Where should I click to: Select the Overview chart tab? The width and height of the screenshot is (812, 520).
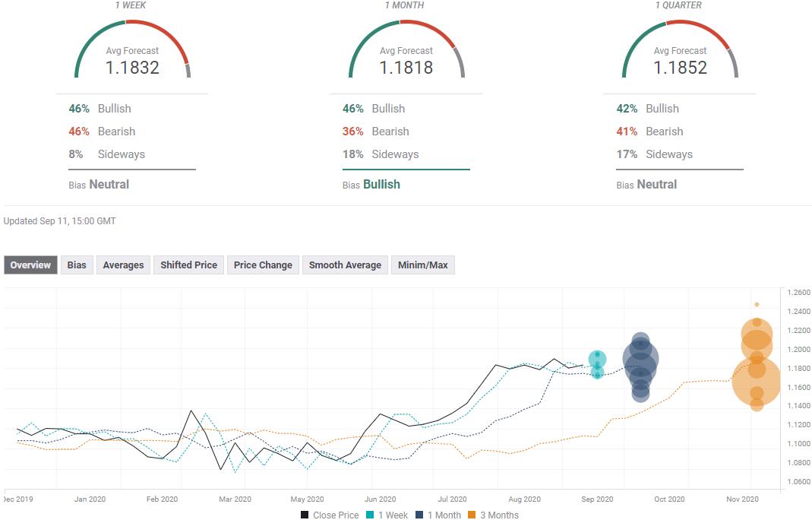coord(30,265)
